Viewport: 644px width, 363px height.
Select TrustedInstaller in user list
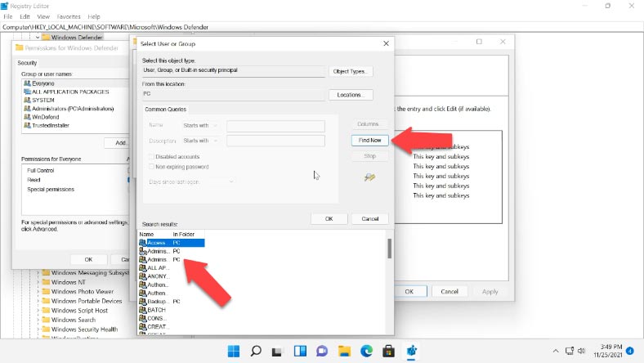pyautogui.click(x=47, y=125)
